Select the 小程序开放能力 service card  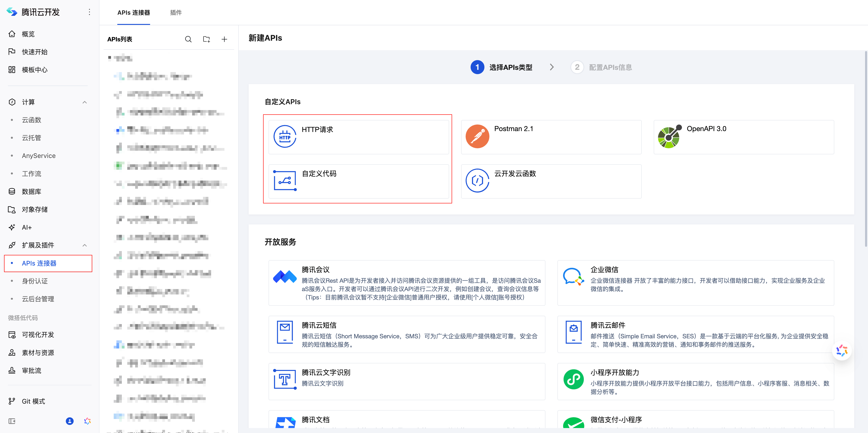pos(696,381)
